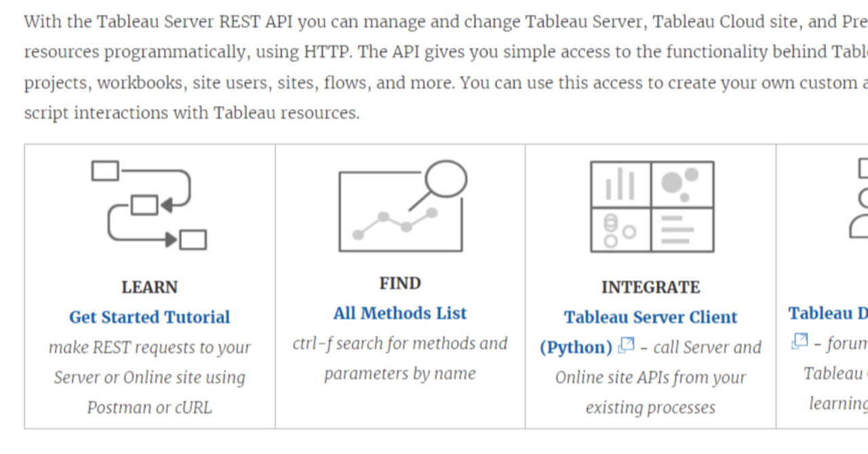Image resolution: width=868 pixels, height=454 pixels.
Task: Open the All Methods List
Action: (399, 313)
